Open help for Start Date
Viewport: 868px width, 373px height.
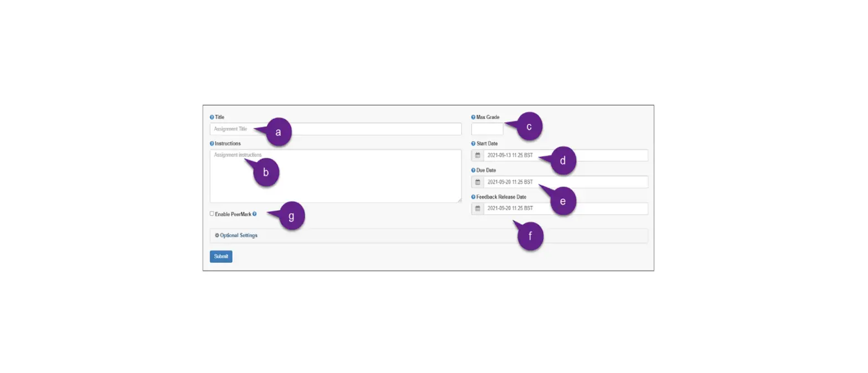click(x=473, y=143)
